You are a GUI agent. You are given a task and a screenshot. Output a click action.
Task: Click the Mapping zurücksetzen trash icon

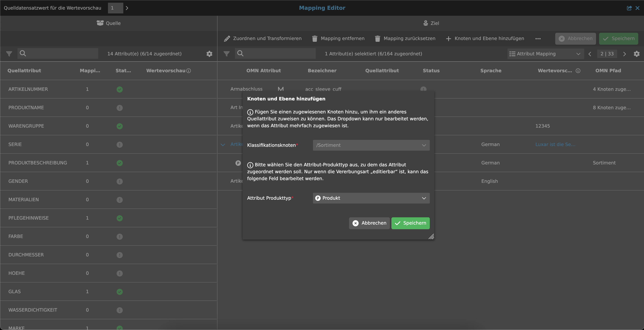tap(377, 39)
